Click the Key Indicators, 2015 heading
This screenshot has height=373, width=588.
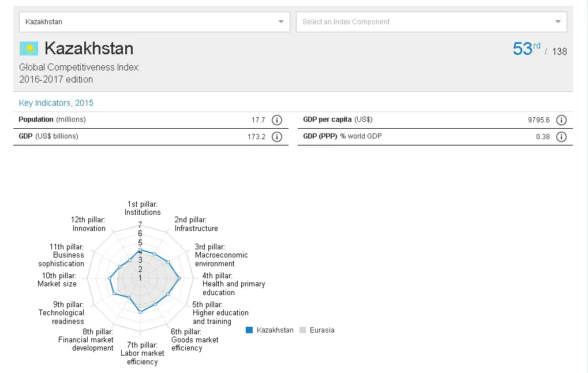coord(56,103)
